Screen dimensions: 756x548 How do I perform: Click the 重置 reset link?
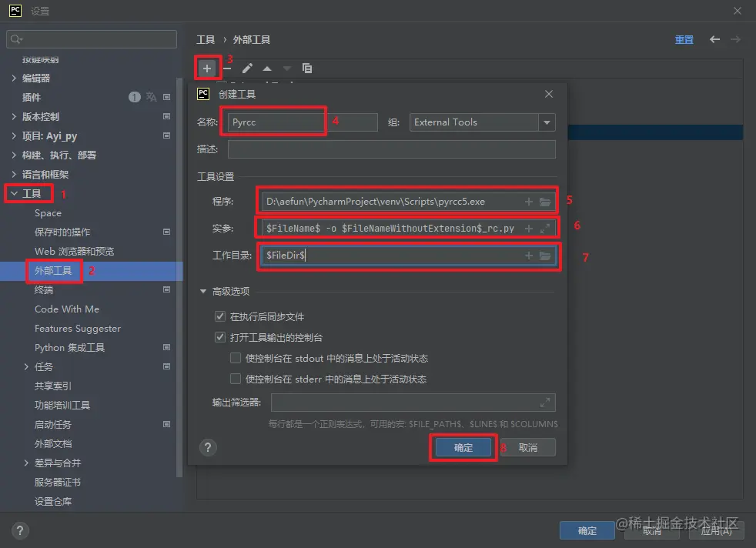click(x=684, y=39)
